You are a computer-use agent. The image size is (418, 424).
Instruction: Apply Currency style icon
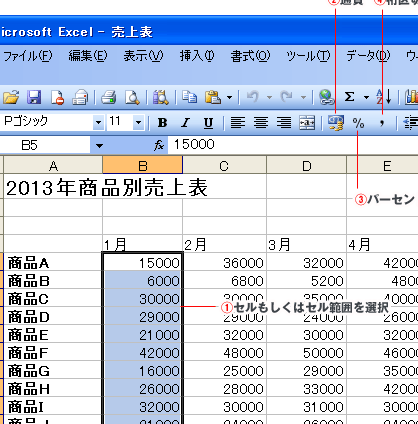(x=336, y=123)
